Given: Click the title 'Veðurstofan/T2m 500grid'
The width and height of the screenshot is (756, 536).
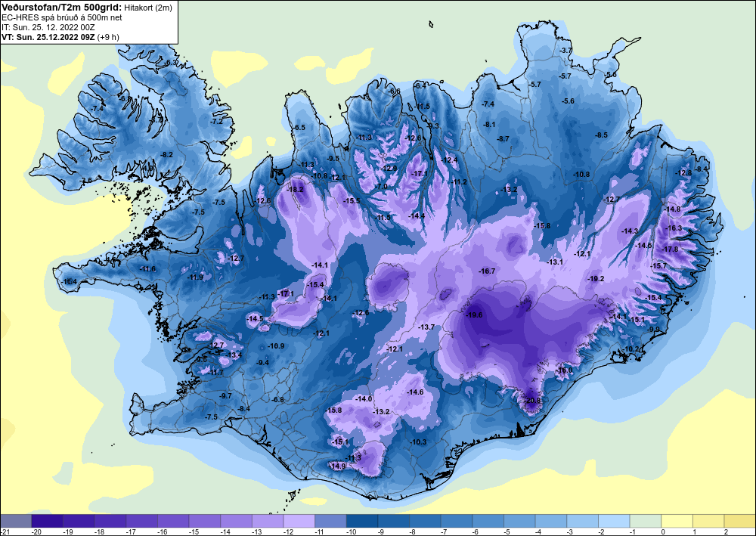Looking at the screenshot, I should 61,8.
